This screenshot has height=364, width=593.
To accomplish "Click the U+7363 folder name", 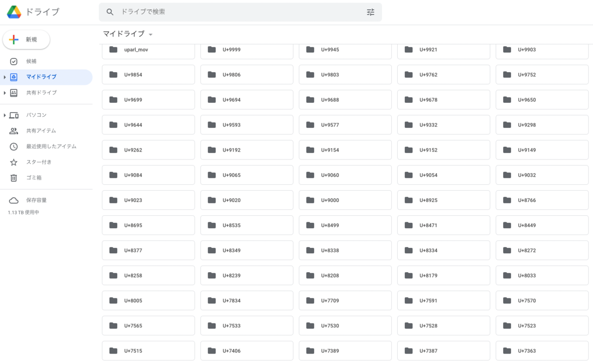I will [527, 351].
